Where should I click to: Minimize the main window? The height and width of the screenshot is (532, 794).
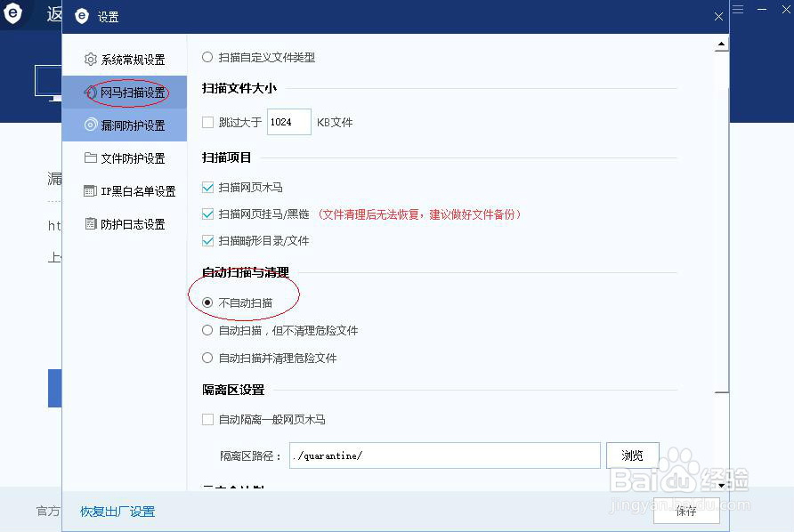coord(762,10)
